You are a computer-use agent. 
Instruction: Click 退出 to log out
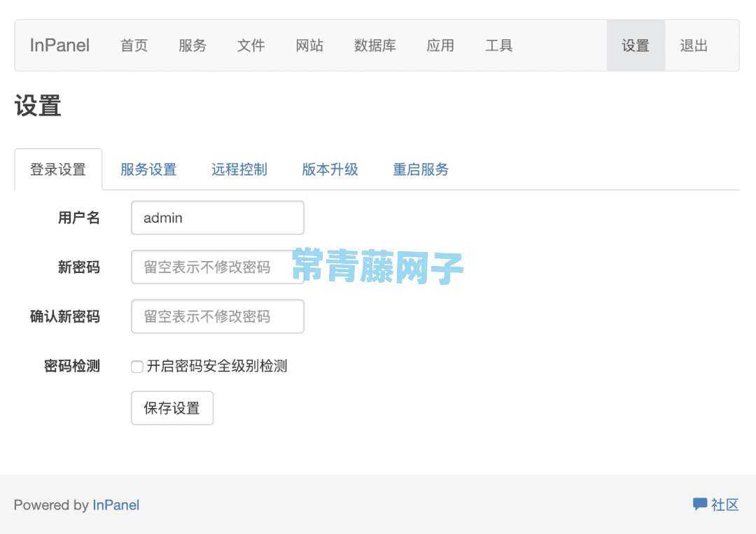[693, 45]
